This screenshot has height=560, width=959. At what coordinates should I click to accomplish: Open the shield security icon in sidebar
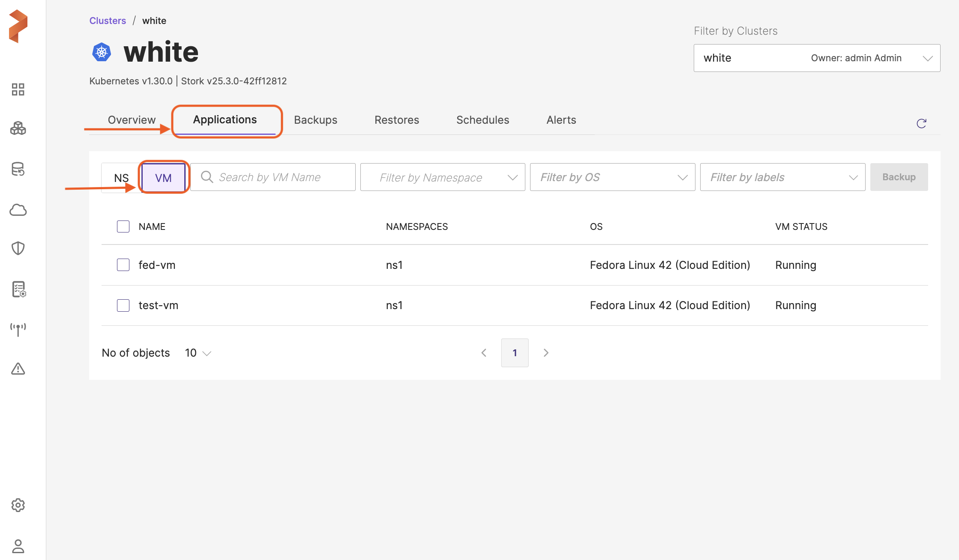(18, 248)
